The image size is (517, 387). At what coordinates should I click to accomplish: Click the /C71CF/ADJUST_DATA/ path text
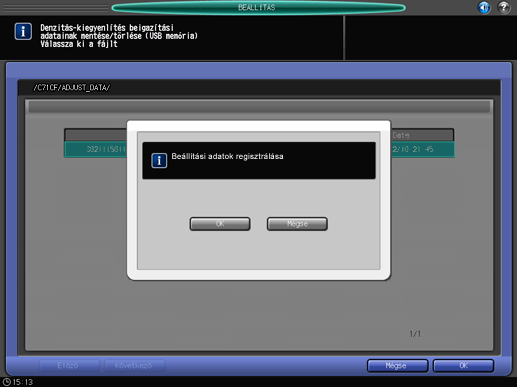click(71, 88)
